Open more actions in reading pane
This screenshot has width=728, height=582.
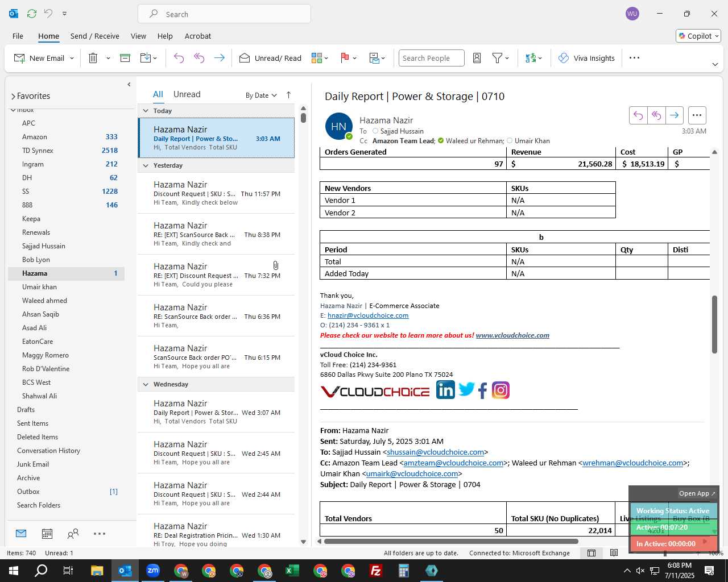(x=697, y=115)
